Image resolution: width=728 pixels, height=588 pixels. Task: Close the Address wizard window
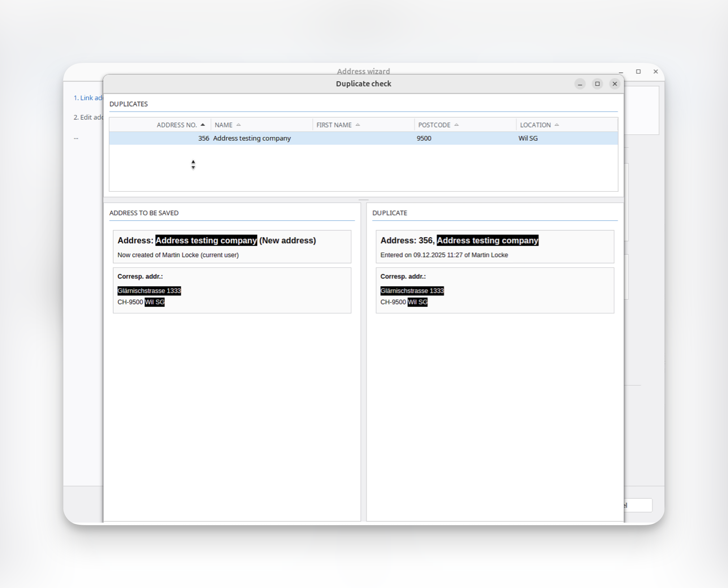(x=655, y=72)
